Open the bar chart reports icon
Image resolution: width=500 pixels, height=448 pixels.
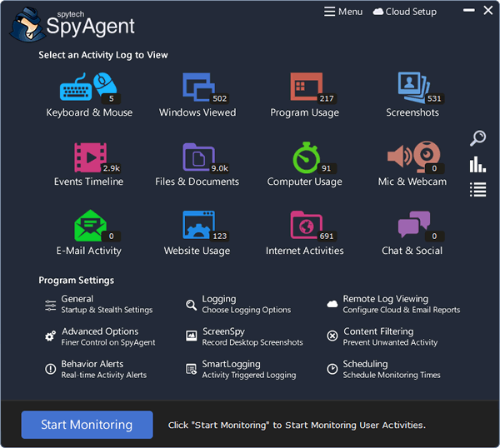pos(477,164)
